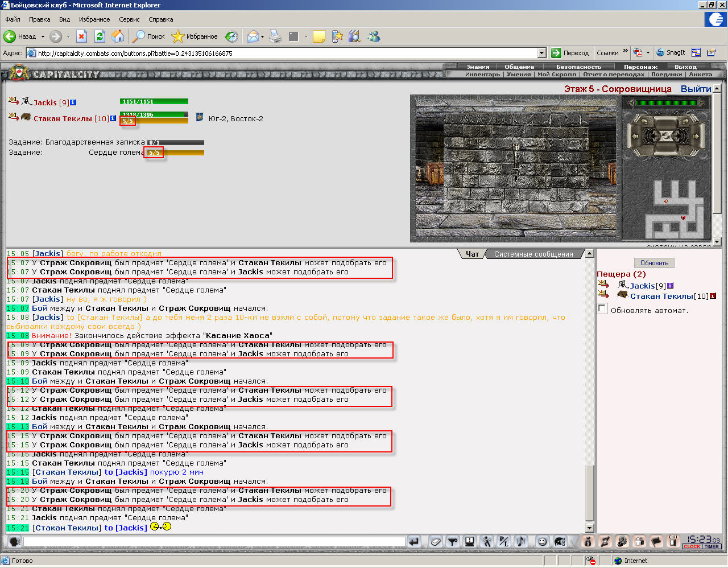Go to the Home page icon
Image resolution: width=728 pixels, height=568 pixels.
coord(118,36)
